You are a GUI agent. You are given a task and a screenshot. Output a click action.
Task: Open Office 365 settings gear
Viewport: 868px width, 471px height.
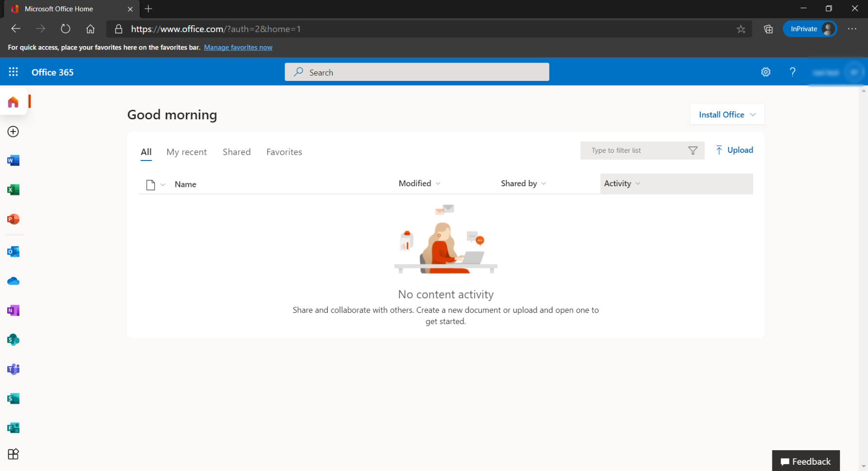[x=766, y=72]
